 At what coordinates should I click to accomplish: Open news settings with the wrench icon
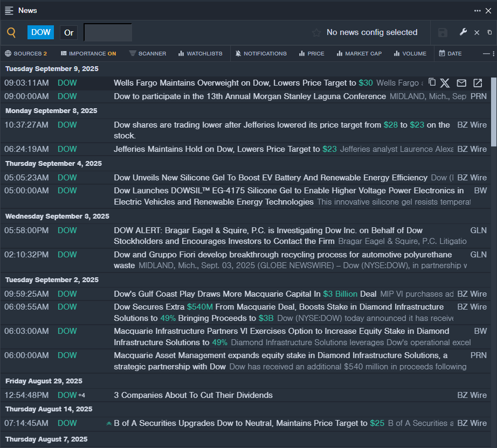click(463, 32)
